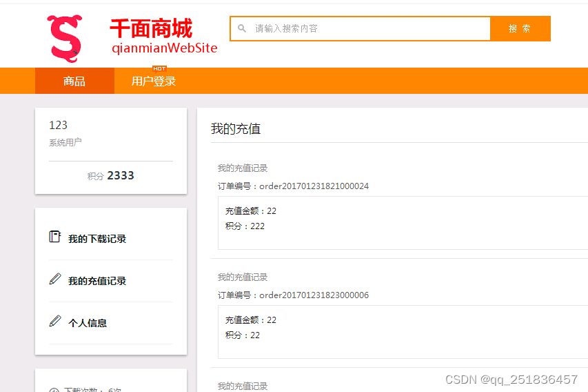This screenshot has height=392, width=588.
Task: Open 我的下载记录 from the sidebar
Action: click(x=97, y=239)
